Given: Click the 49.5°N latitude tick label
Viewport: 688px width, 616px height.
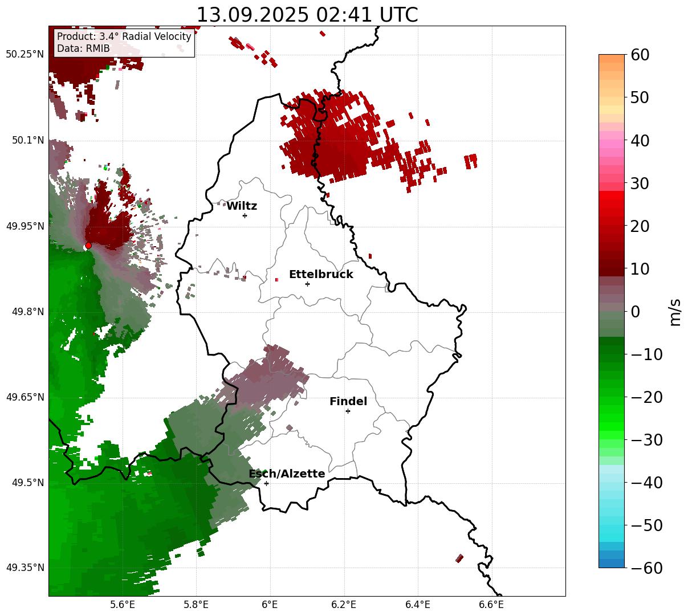Looking at the screenshot, I should [x=28, y=483].
